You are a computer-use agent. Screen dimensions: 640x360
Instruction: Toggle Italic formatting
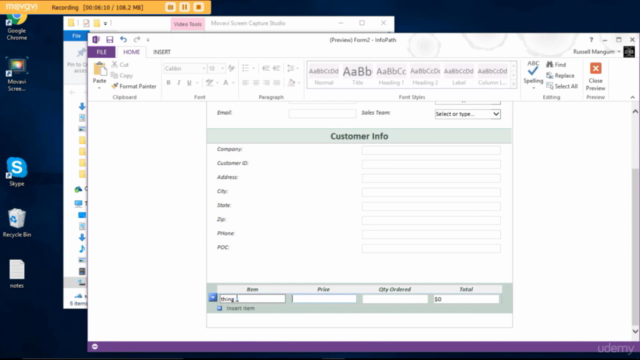point(178,83)
